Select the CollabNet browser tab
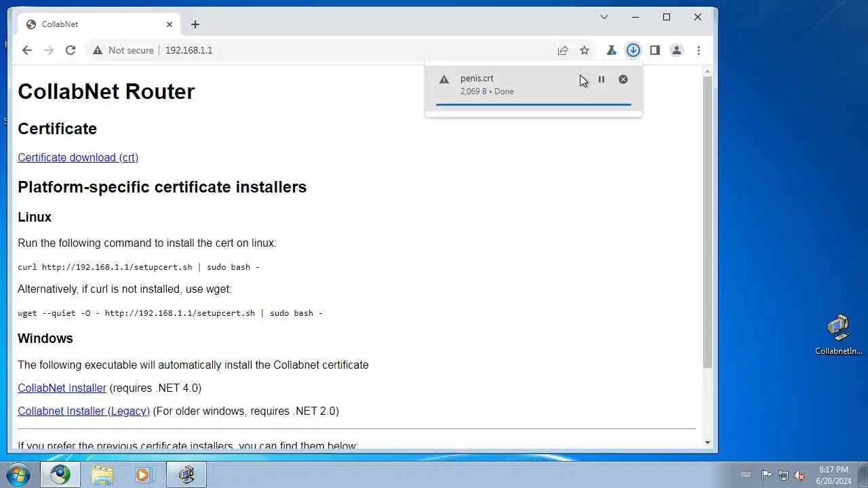 (100, 24)
